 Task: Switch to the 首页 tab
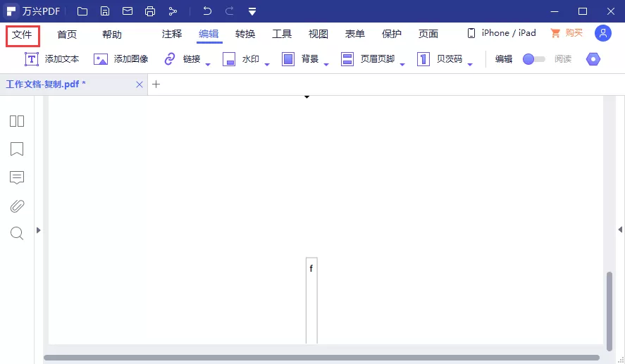point(67,34)
